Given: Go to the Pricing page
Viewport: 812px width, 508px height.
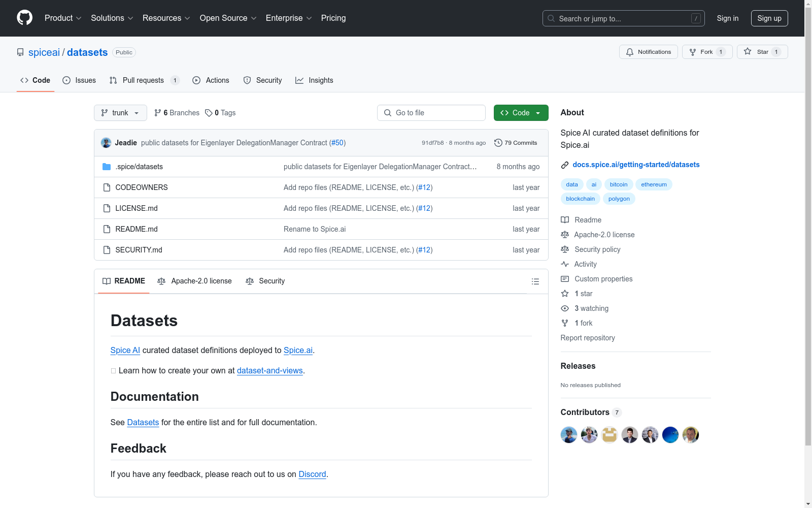Looking at the screenshot, I should pyautogui.click(x=333, y=18).
